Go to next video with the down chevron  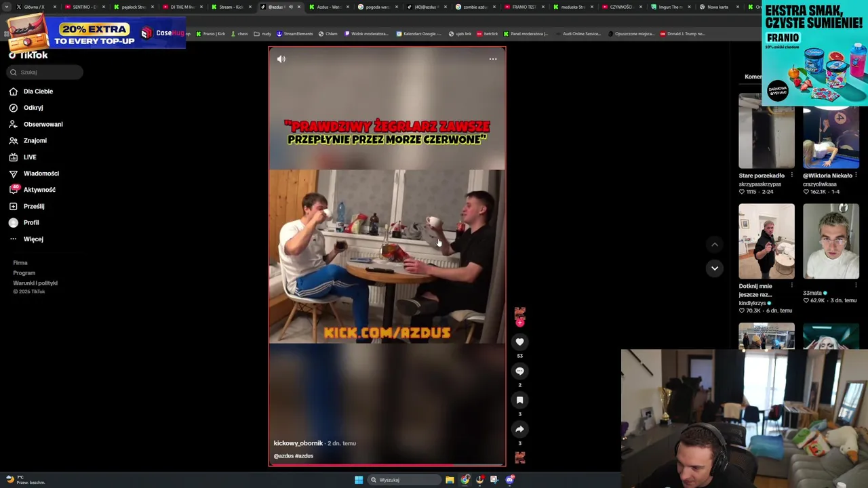714,268
